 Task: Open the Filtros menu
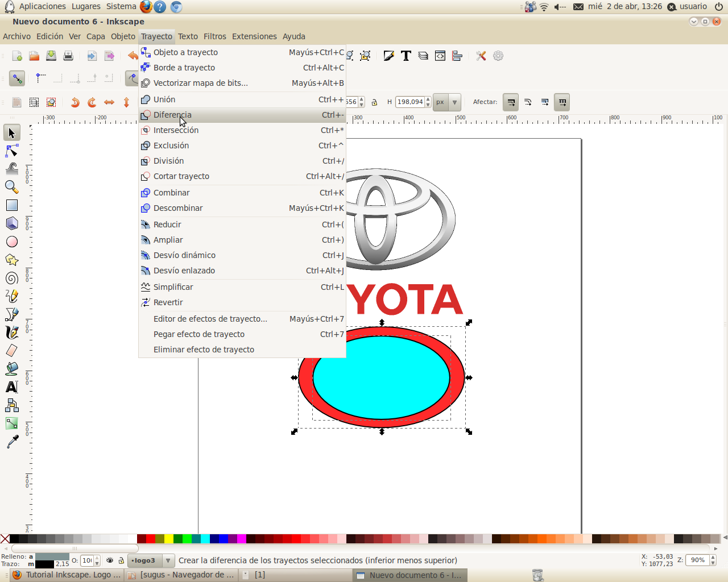tap(215, 36)
